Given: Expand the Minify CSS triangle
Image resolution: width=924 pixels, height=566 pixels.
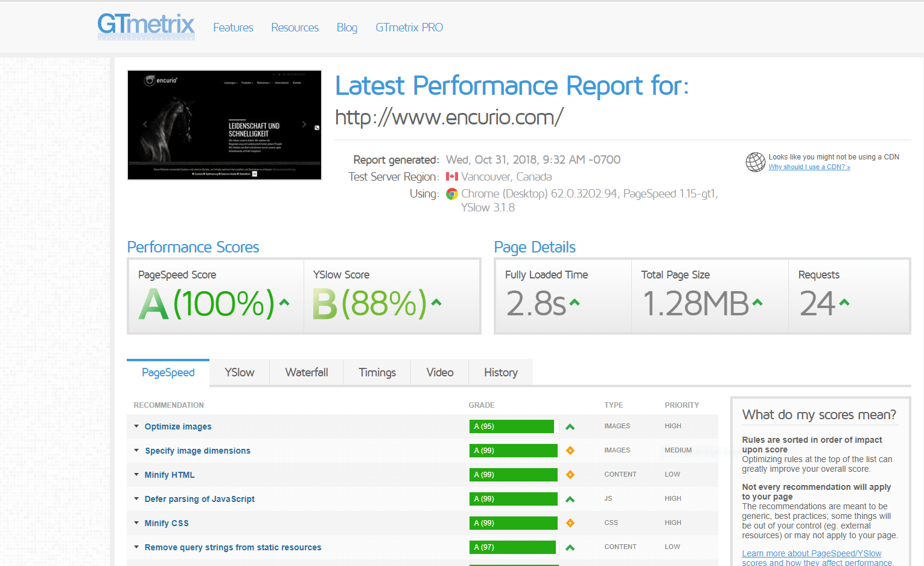Looking at the screenshot, I should (x=136, y=523).
